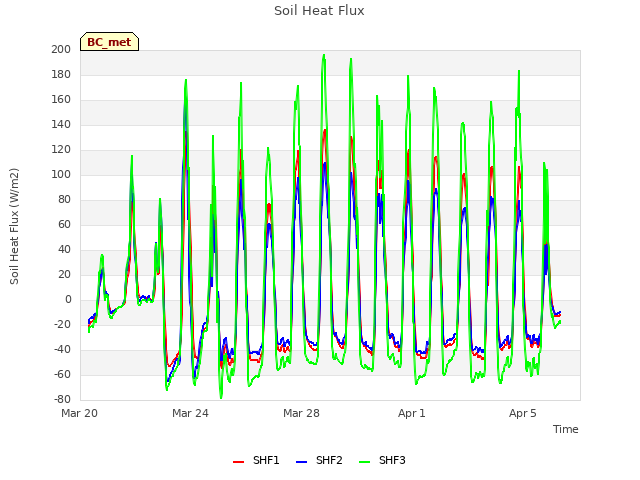Click the red SHF1 legend line marker
This screenshot has width=640, height=480.
(238, 462)
